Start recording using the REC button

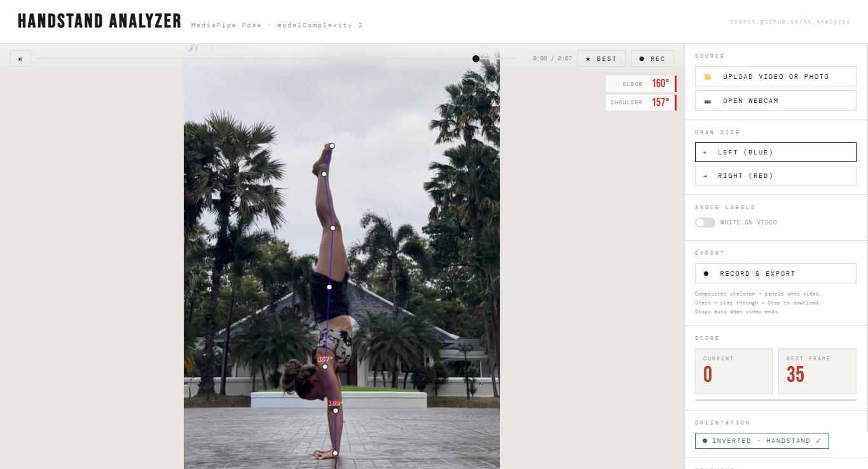[652, 58]
